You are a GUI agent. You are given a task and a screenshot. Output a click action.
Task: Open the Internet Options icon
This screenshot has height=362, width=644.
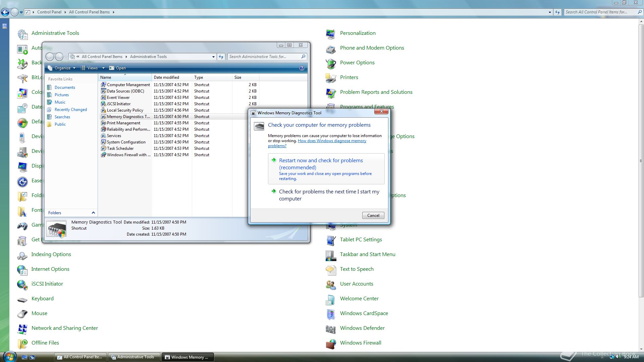point(22,270)
